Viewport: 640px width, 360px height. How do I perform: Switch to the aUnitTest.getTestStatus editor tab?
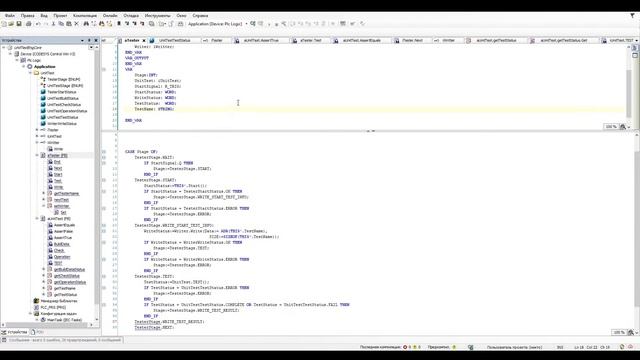[x=496, y=41]
